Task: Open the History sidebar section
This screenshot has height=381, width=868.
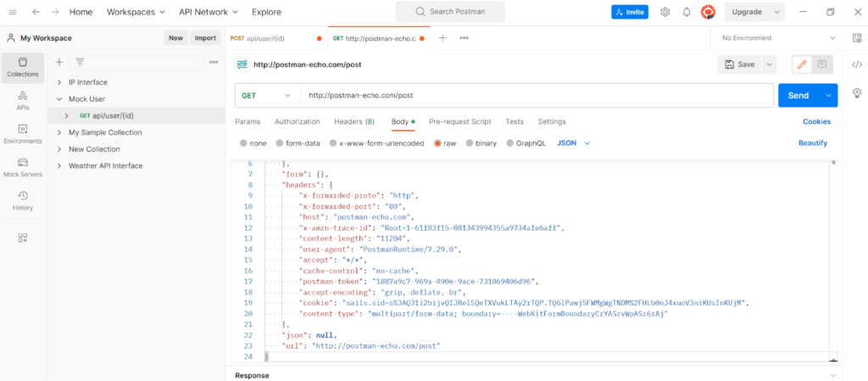Action: pyautogui.click(x=23, y=200)
